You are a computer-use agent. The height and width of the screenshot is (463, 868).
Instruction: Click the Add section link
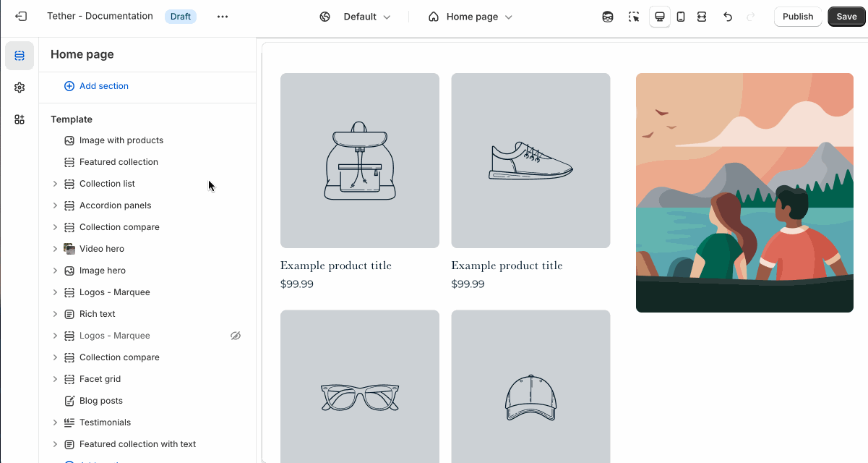[x=104, y=86]
